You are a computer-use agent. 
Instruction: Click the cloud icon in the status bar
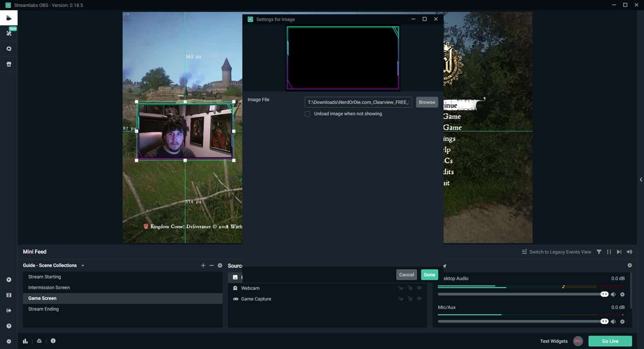point(39,341)
